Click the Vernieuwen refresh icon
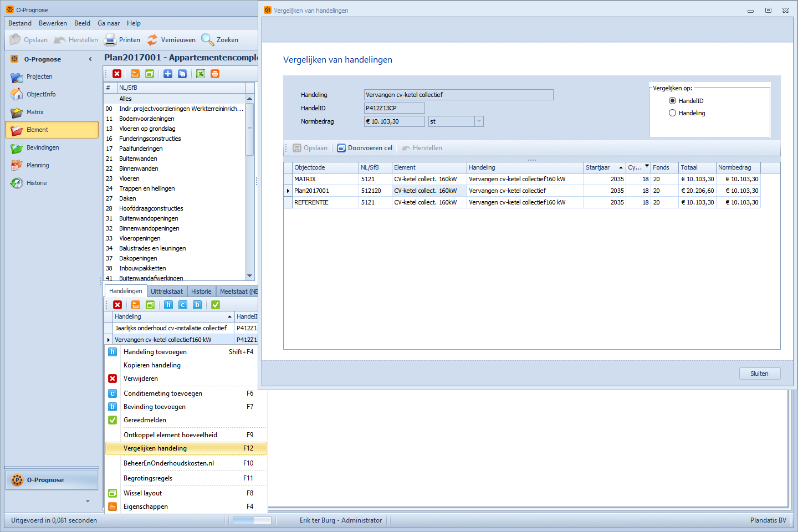The width and height of the screenshot is (798, 532). pyautogui.click(x=152, y=40)
